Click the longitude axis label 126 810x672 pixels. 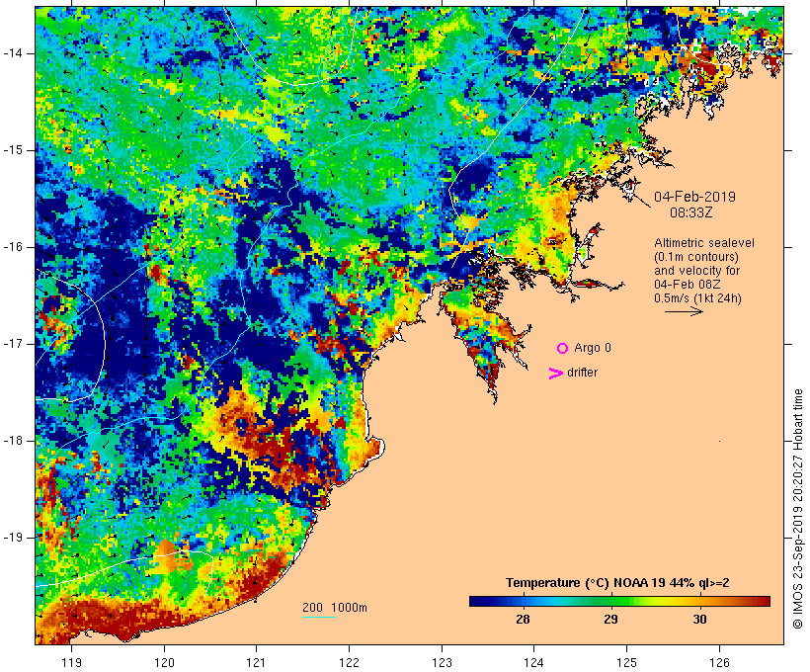click(x=719, y=663)
